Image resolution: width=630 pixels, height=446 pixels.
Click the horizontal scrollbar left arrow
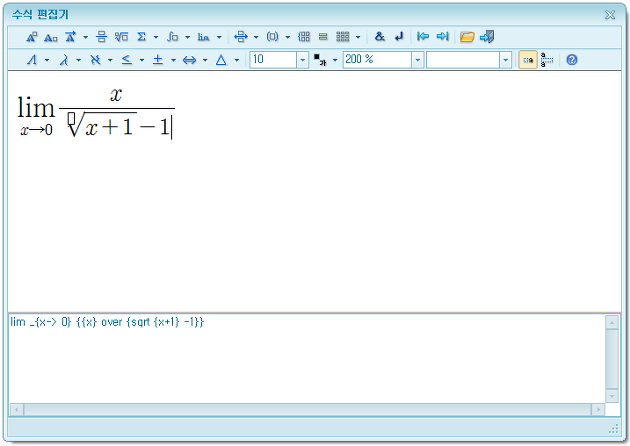point(16,410)
